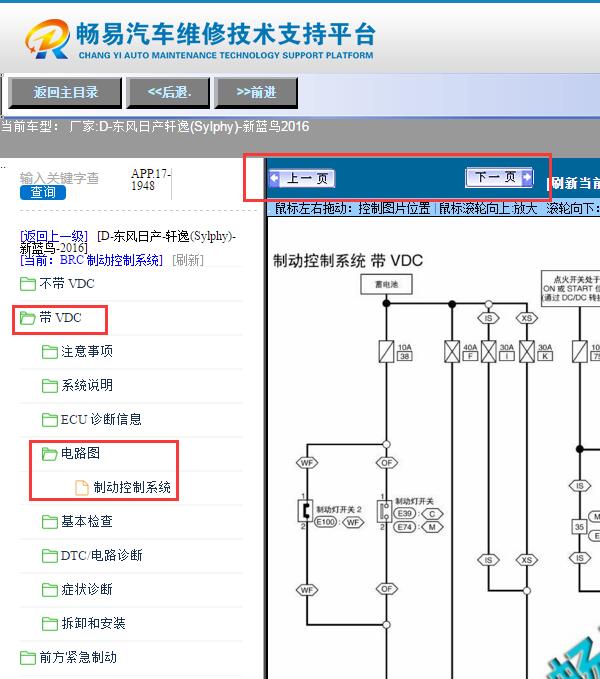
Task: Click the 当前车型 vehicle model text
Action: tap(155, 126)
